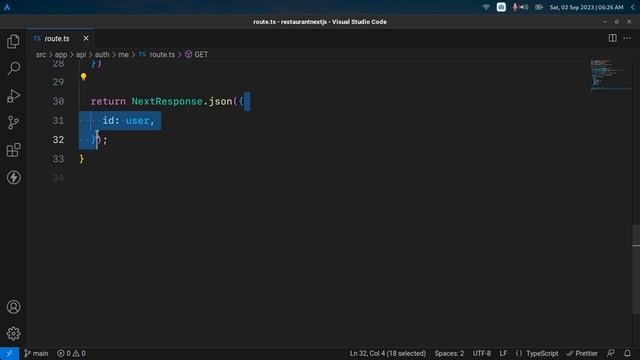
Task: Click the vertical scrollbar thumb
Action: (636, 269)
